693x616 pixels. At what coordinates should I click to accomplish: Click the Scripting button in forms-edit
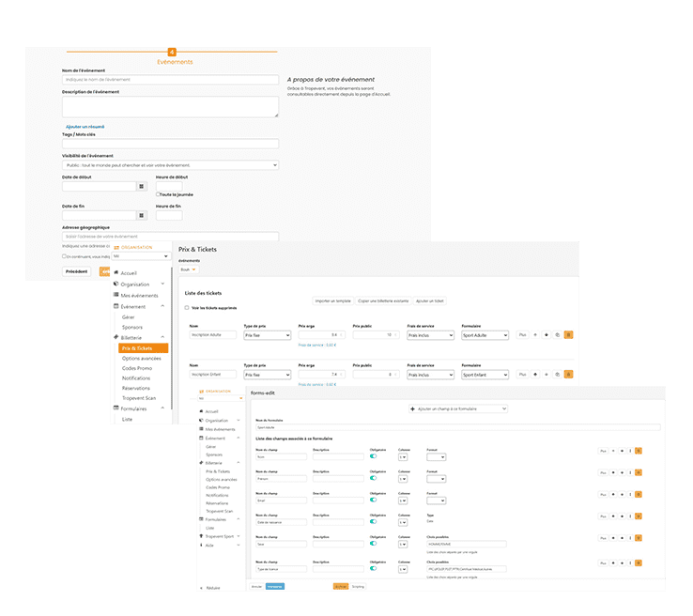coord(358,586)
